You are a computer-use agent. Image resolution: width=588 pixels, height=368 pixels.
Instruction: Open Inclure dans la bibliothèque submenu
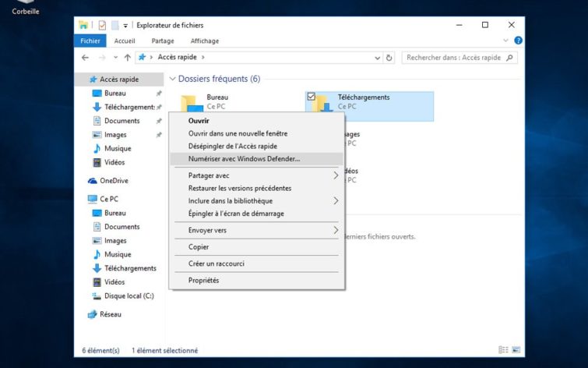pyautogui.click(x=256, y=201)
